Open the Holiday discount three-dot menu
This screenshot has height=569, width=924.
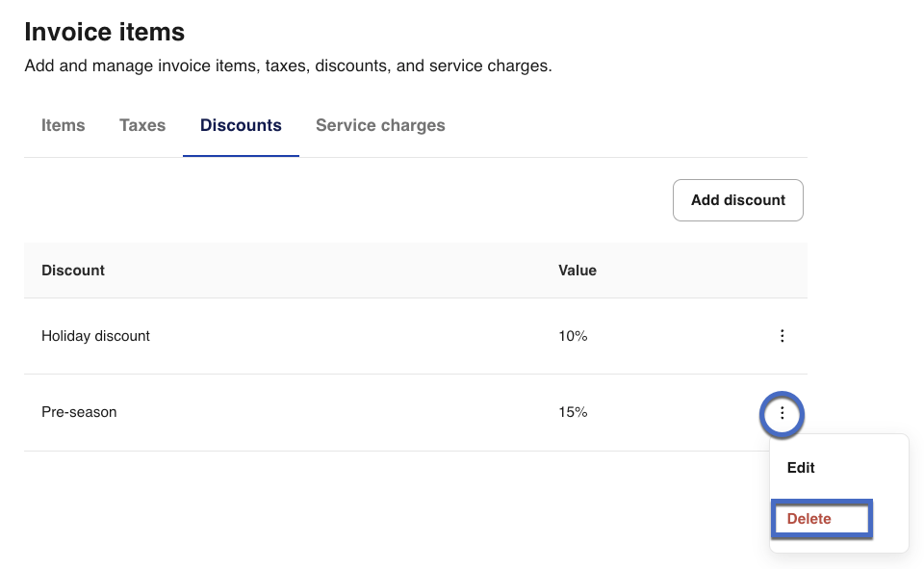coord(782,336)
